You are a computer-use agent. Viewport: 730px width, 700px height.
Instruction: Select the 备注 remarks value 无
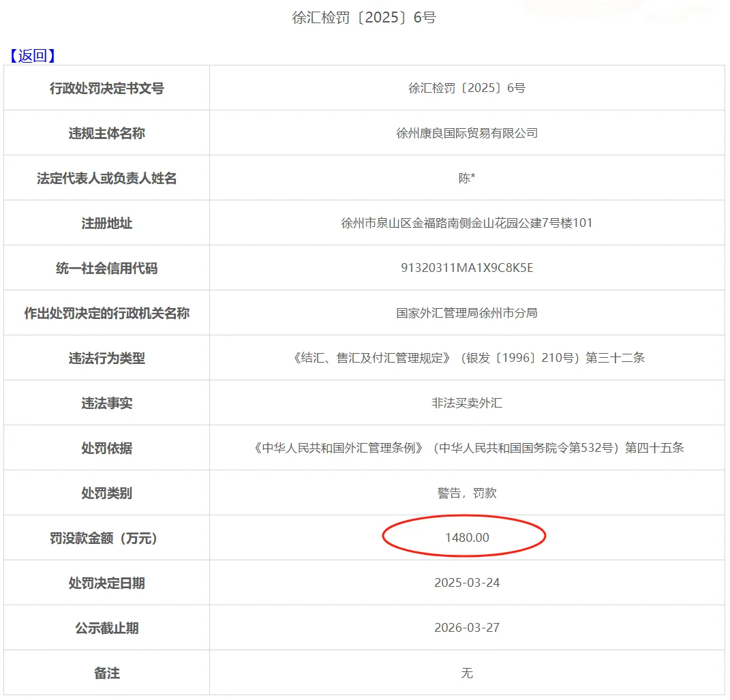pos(467,672)
